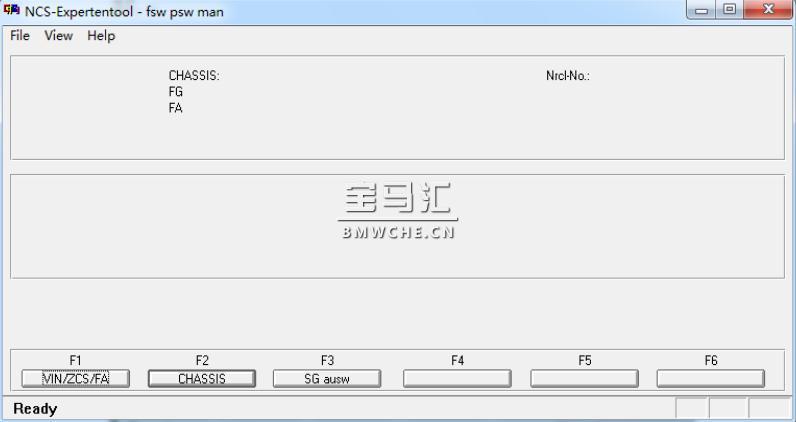This screenshot has height=422, width=796.
Task: Click the FA label in info panel
Action: (x=176, y=108)
